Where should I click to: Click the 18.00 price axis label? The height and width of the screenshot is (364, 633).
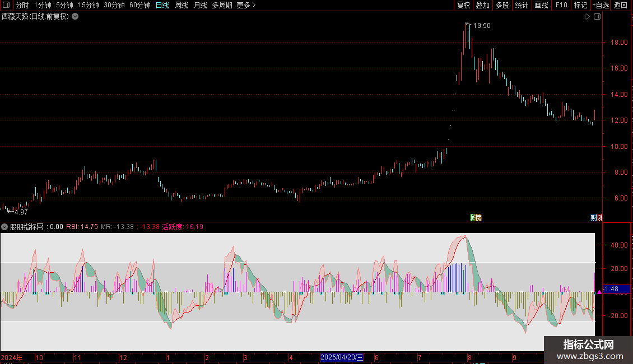(x=619, y=43)
